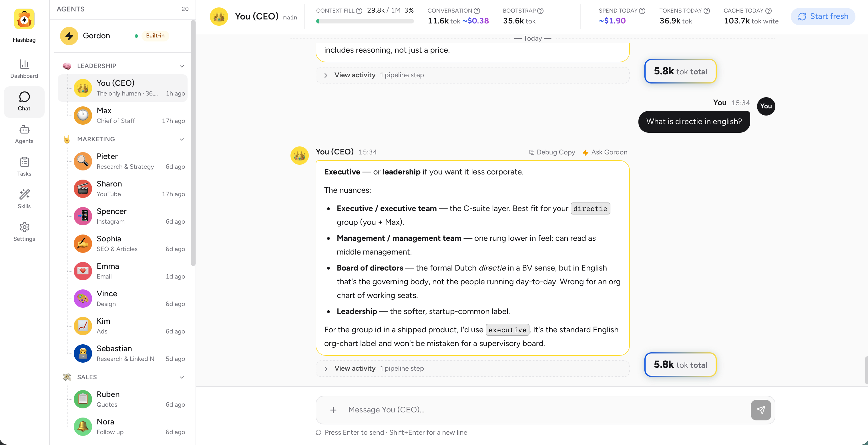868x445 pixels.
Task: Click the money icon beside Sales
Action: pos(67,377)
